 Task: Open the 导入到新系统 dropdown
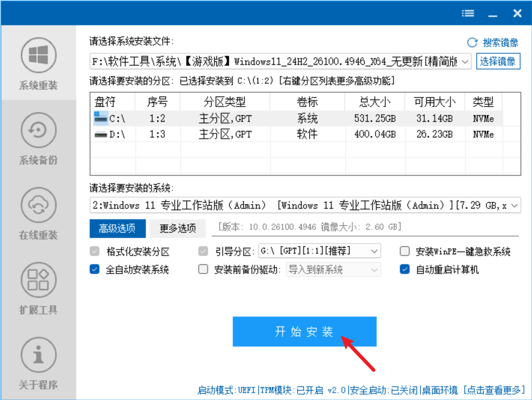tap(333, 270)
